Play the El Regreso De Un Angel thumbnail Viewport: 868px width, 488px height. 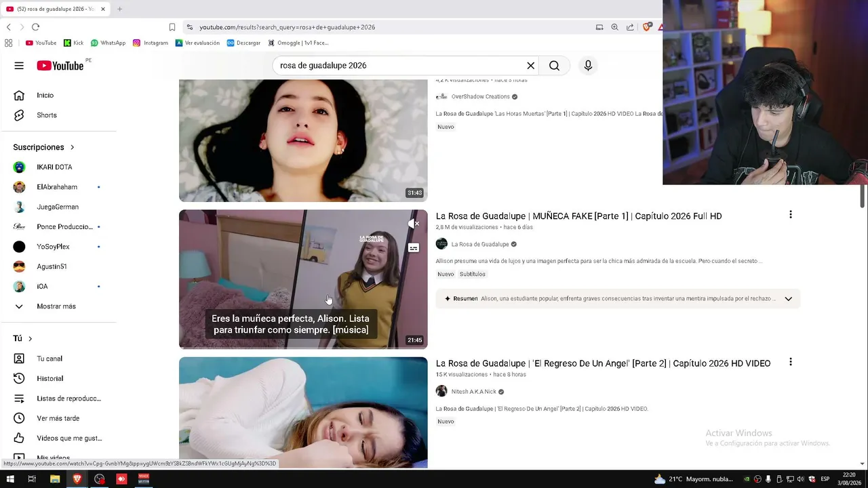[x=303, y=413]
